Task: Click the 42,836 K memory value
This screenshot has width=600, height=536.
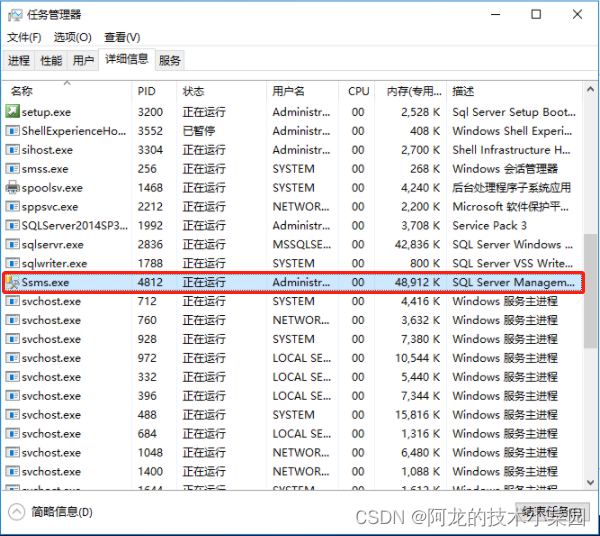Action: [x=417, y=244]
